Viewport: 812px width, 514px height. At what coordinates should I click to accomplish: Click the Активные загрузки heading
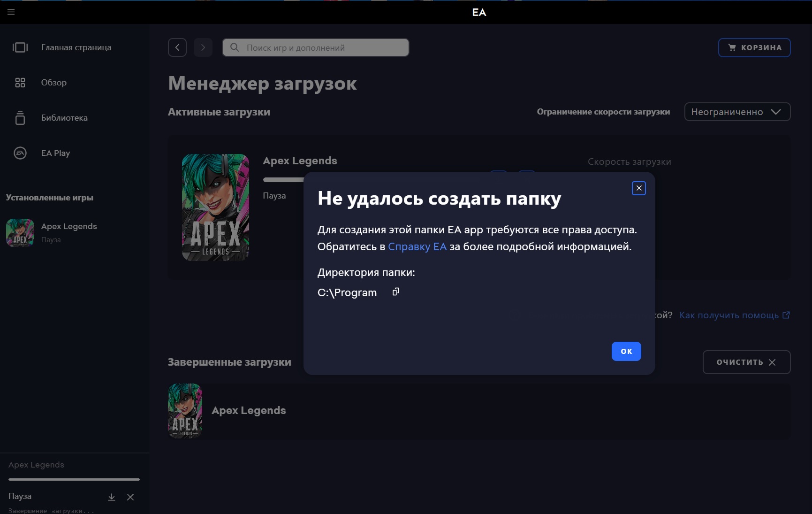click(219, 112)
